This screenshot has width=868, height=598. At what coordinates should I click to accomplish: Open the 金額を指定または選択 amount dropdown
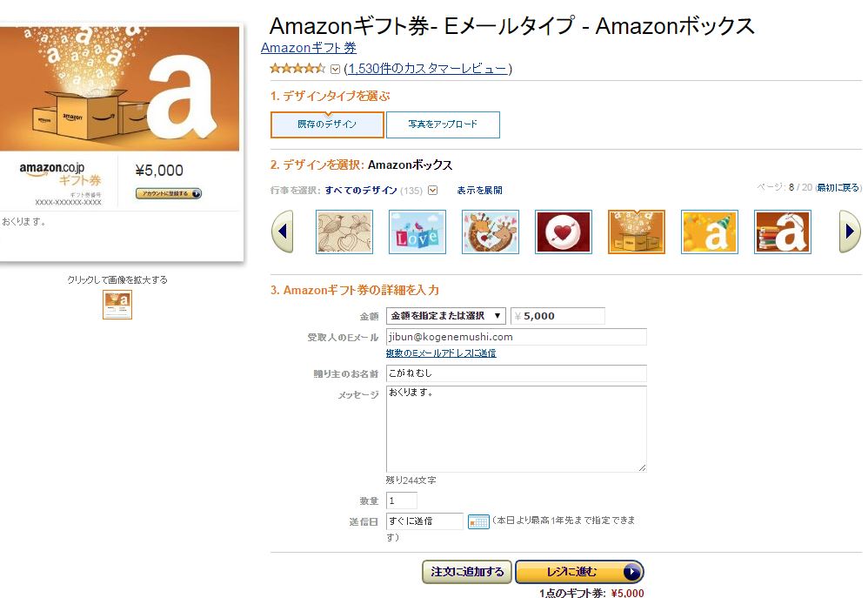point(445,316)
